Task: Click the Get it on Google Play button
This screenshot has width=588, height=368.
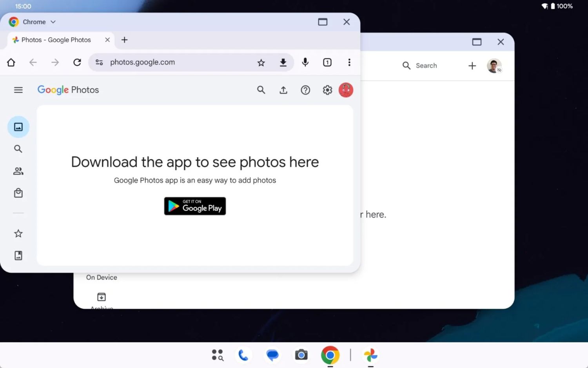Action: (x=195, y=206)
